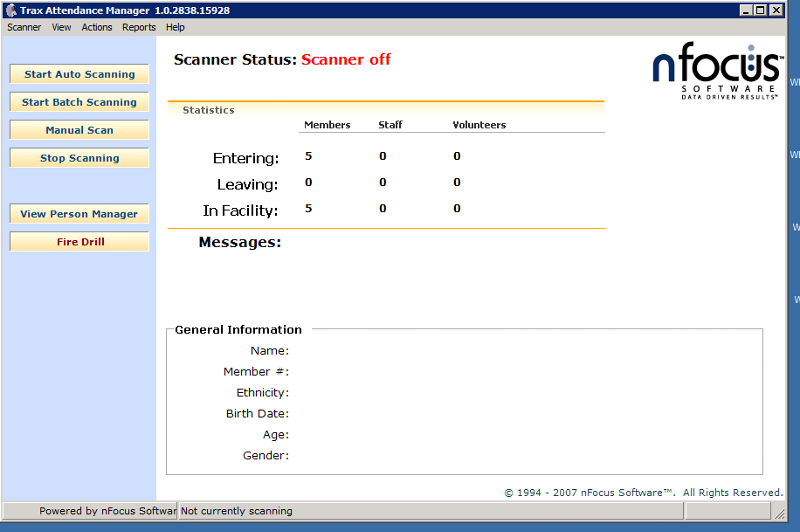Click 'Not currently scanning' status bar text
Image resolution: width=800 pixels, height=532 pixels.
point(237,511)
